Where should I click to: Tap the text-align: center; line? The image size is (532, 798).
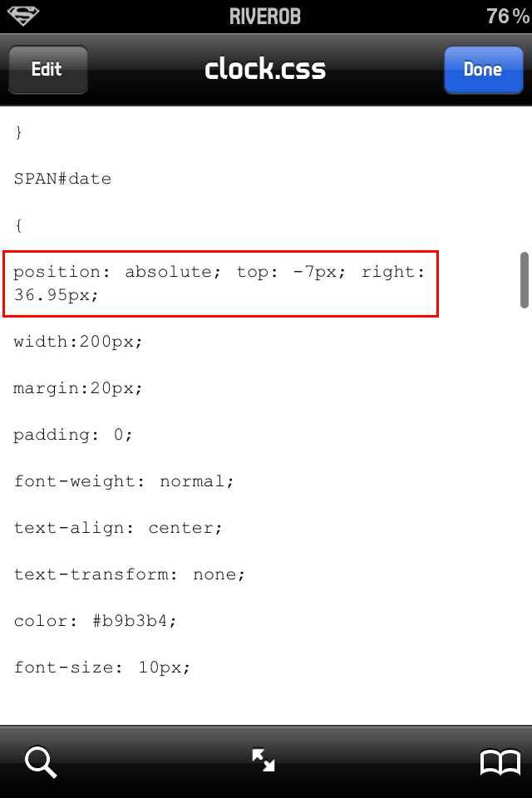(x=118, y=529)
